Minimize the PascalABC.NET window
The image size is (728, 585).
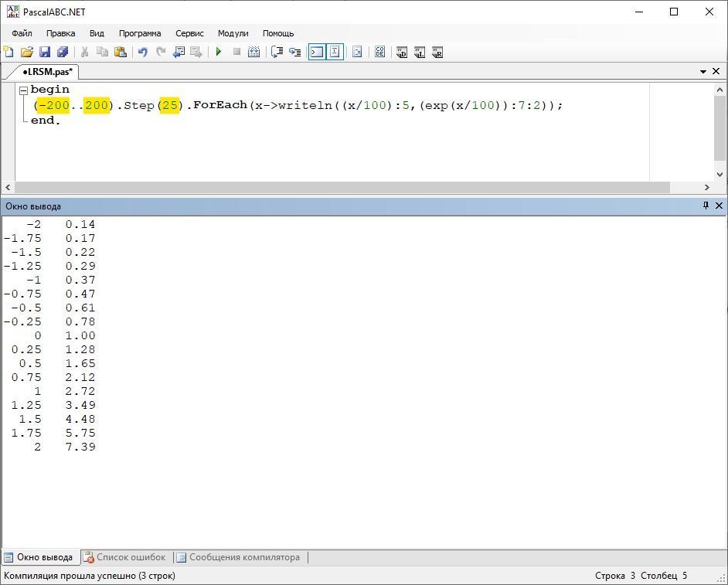tap(639, 12)
